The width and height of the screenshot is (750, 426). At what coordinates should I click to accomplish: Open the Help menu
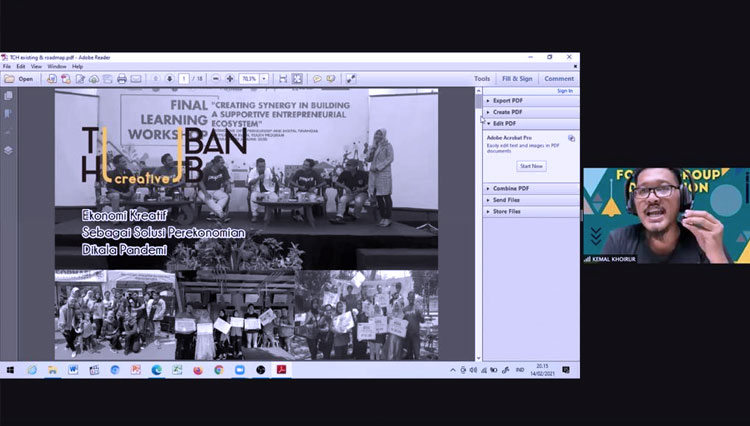tap(77, 66)
